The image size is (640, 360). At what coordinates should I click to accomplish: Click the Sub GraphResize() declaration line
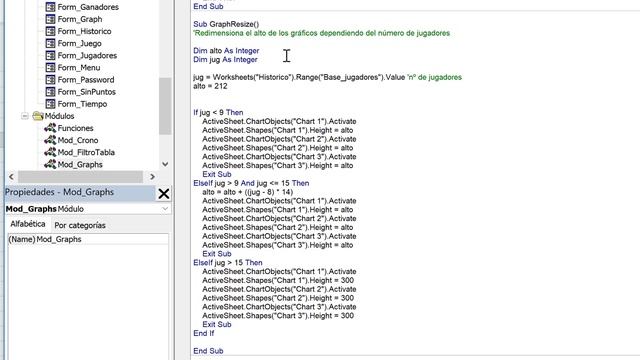(x=226, y=24)
